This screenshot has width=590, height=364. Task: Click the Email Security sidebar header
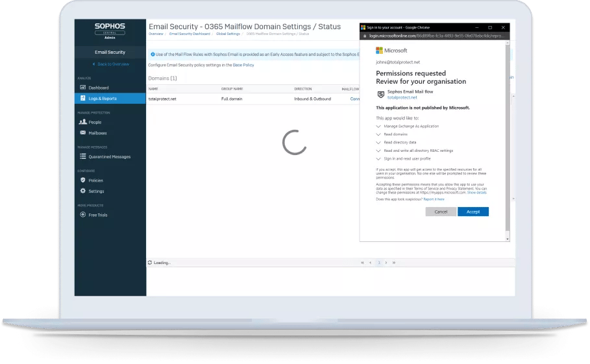(x=110, y=53)
